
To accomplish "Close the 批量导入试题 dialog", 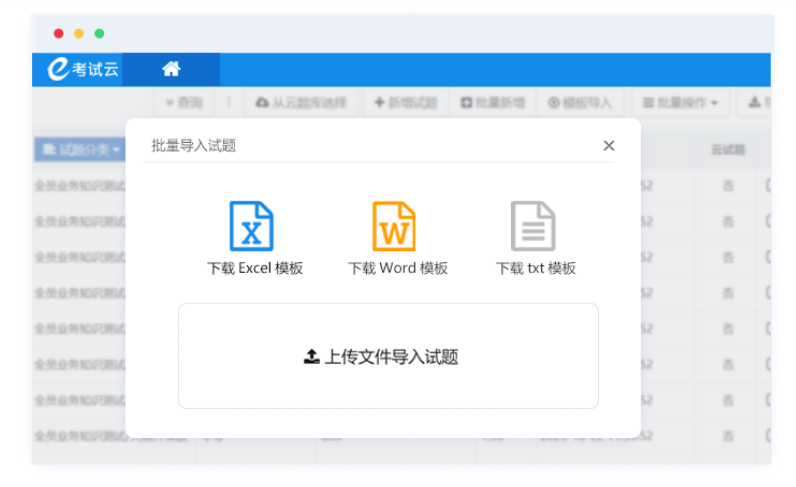I will coord(608,146).
